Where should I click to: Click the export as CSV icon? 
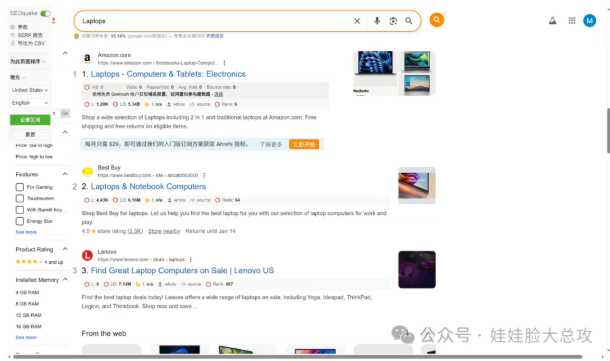click(12, 43)
